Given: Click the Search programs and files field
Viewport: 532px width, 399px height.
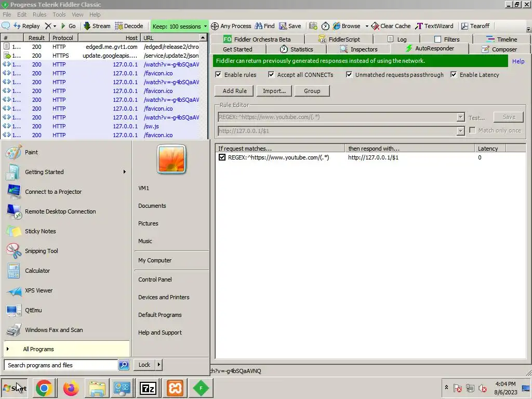Looking at the screenshot, I should pyautogui.click(x=61, y=365).
